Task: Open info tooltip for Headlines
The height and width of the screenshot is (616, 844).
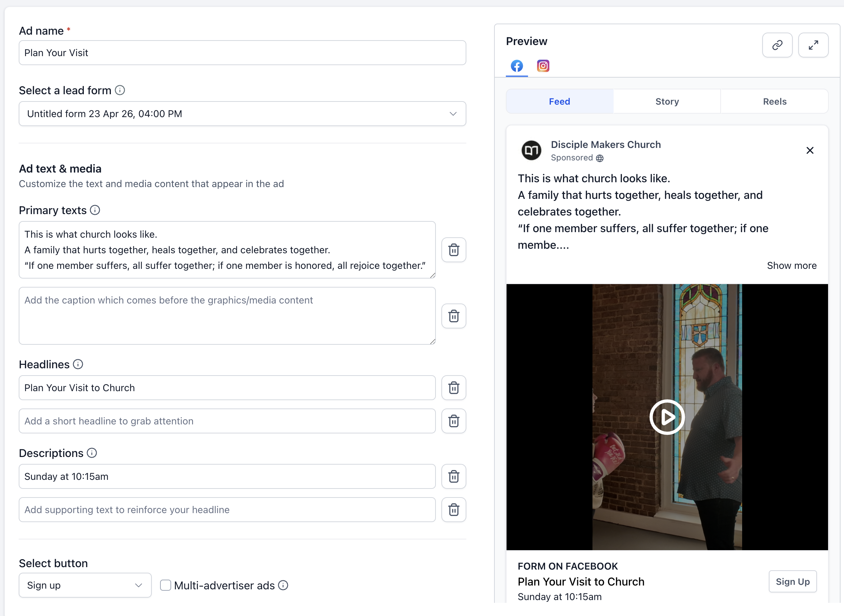Action: point(78,364)
